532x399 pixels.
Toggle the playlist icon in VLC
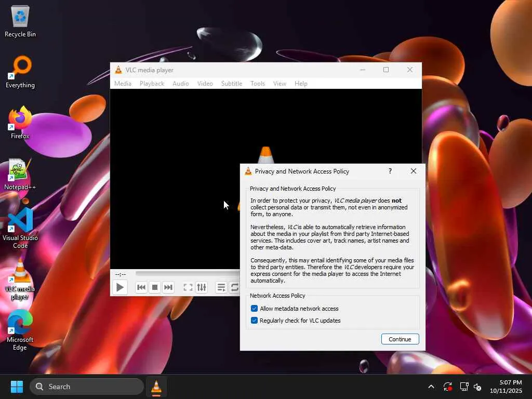pos(221,287)
